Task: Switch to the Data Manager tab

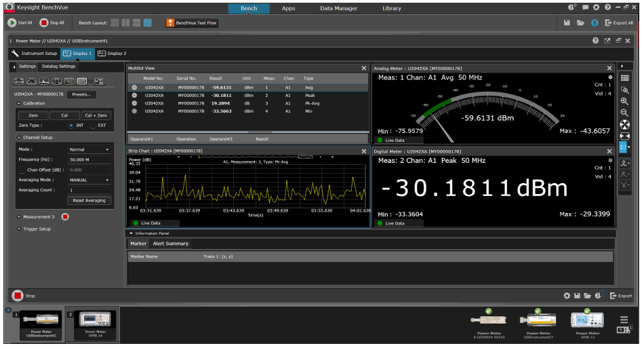Action: click(338, 8)
